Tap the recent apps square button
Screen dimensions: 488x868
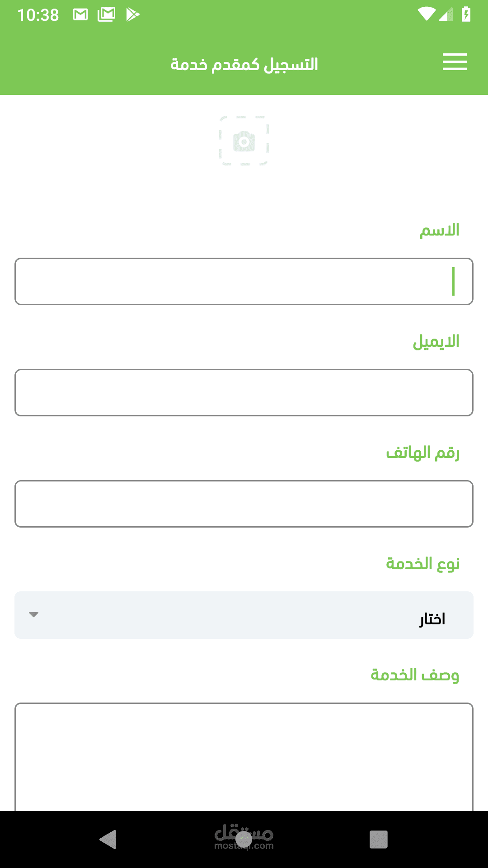379,840
